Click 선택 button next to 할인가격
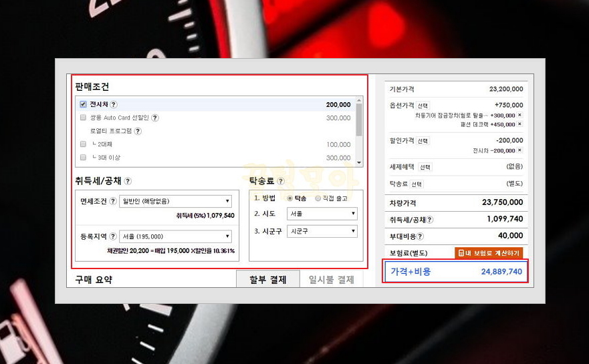The height and width of the screenshot is (364, 589). click(423, 141)
